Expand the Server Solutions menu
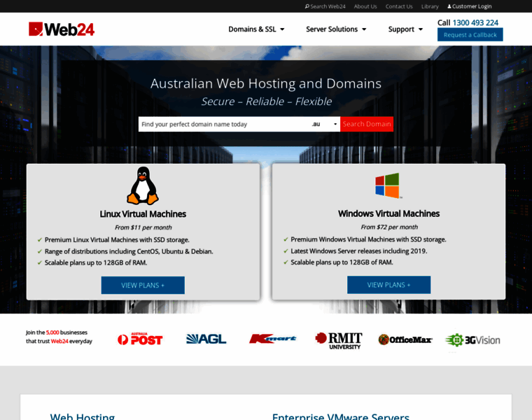532x420 pixels. tap(336, 29)
